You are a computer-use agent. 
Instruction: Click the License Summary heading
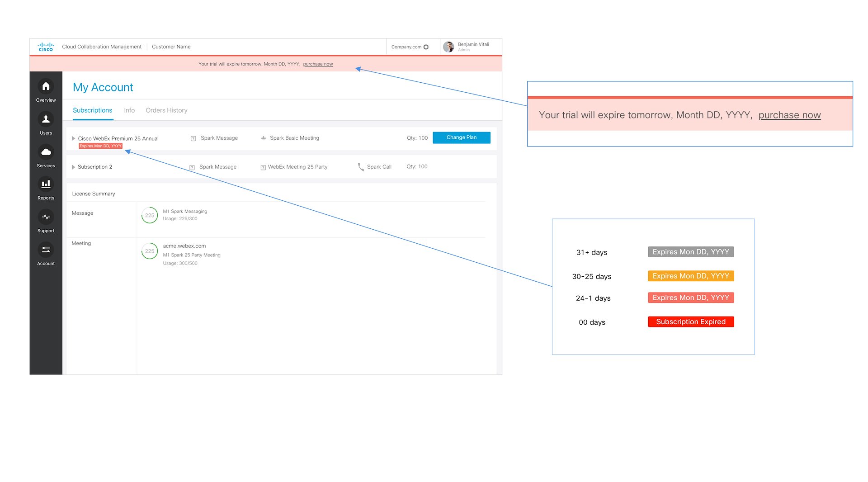pos(94,194)
